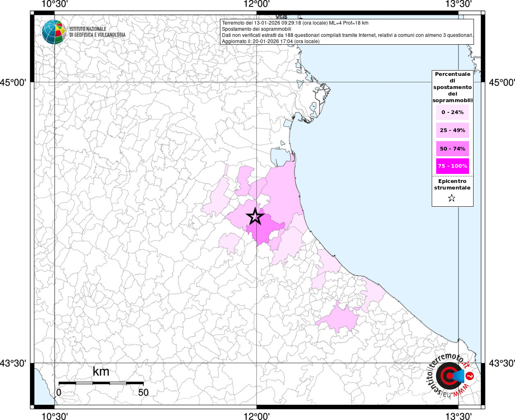
Task: Select the 0 - 24% legend swatch
Action: pyautogui.click(x=453, y=112)
